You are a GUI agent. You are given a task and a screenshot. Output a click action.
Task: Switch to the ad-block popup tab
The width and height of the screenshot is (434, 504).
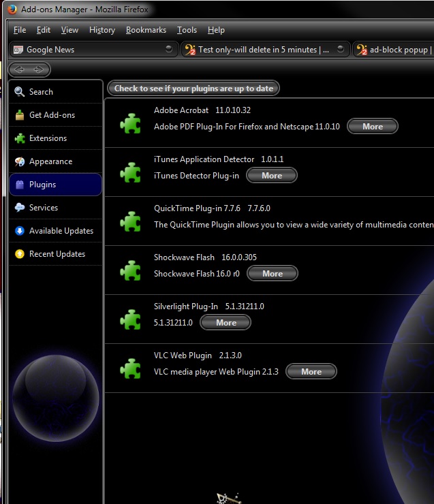(x=394, y=50)
